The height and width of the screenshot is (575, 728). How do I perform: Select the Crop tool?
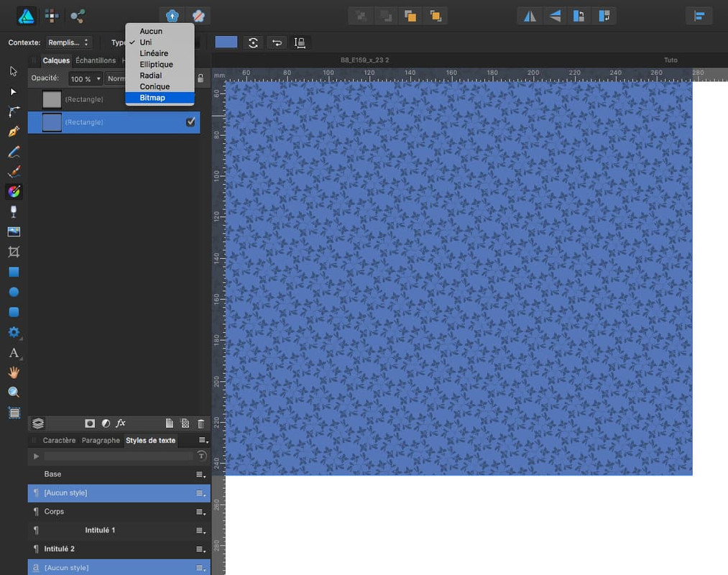point(14,252)
